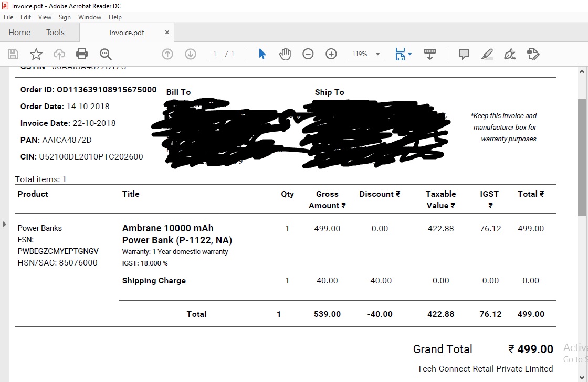The image size is (588, 382).
Task: Add a sticky note comment
Action: click(x=464, y=54)
